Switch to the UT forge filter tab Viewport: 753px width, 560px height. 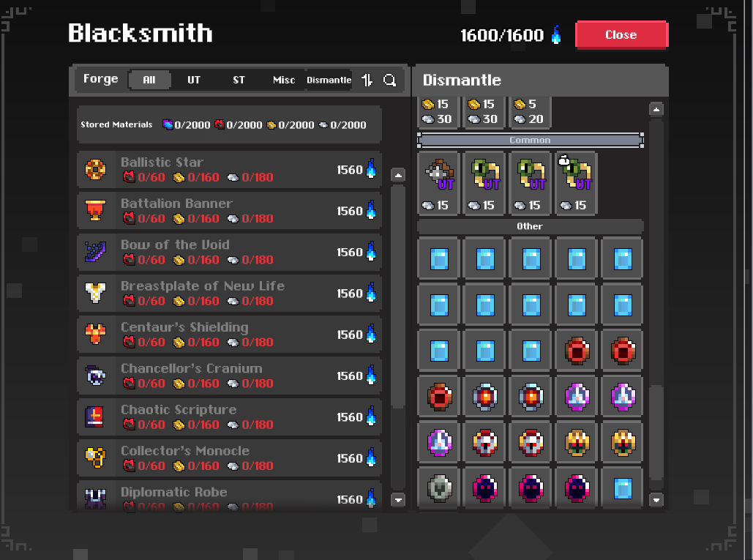tap(193, 80)
